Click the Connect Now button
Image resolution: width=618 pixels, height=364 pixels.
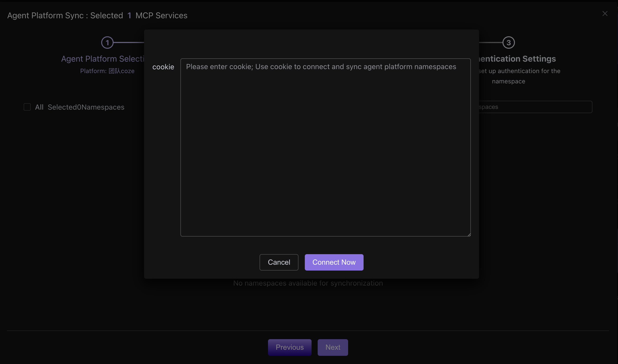[334, 262]
